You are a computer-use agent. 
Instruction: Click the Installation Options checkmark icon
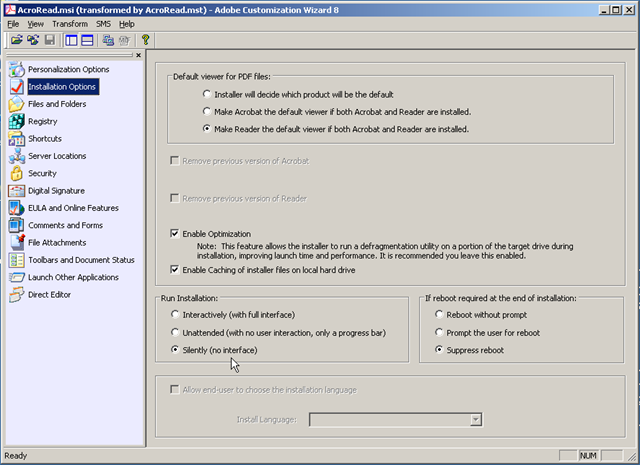[17, 87]
